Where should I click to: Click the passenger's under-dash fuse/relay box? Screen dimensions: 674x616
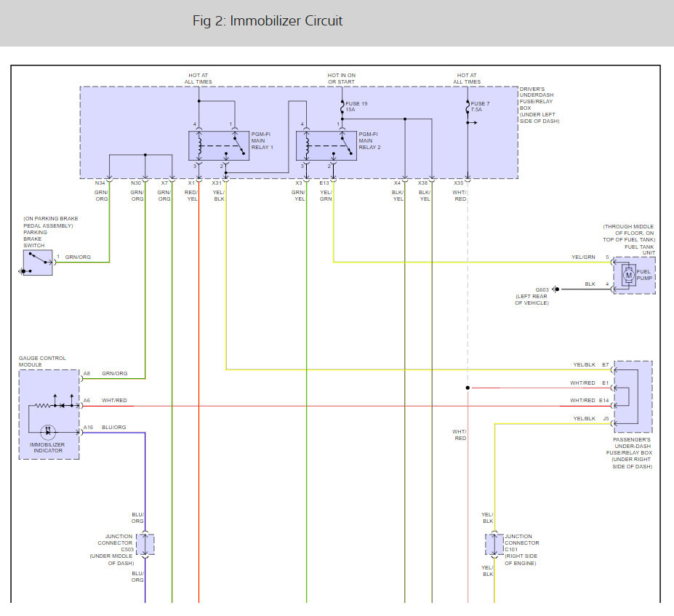(x=633, y=397)
